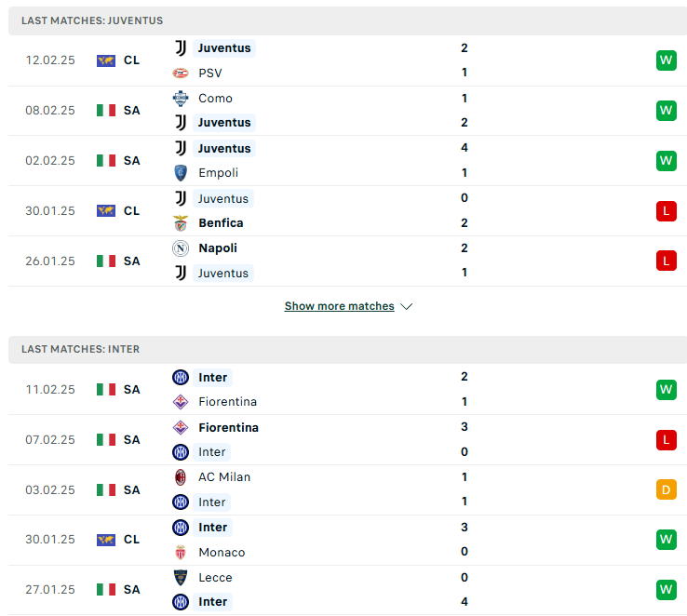Click the AC Milan crest
687x616 pixels.
point(180,477)
